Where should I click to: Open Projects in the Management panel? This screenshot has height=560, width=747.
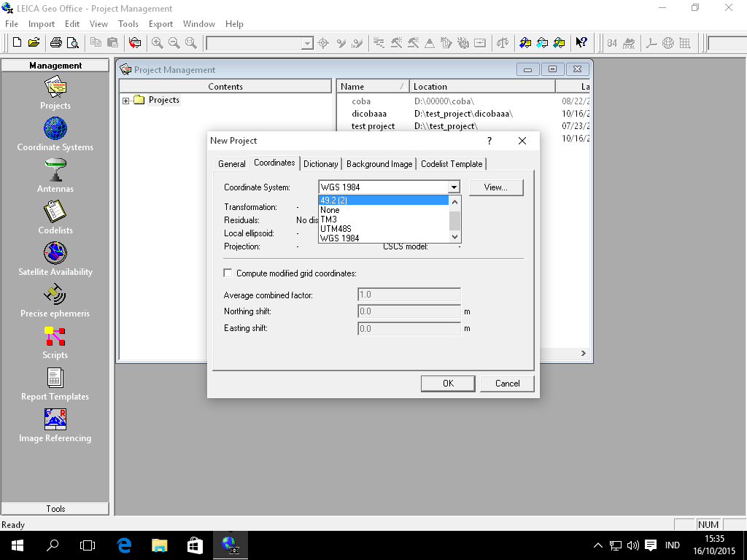pos(55,94)
